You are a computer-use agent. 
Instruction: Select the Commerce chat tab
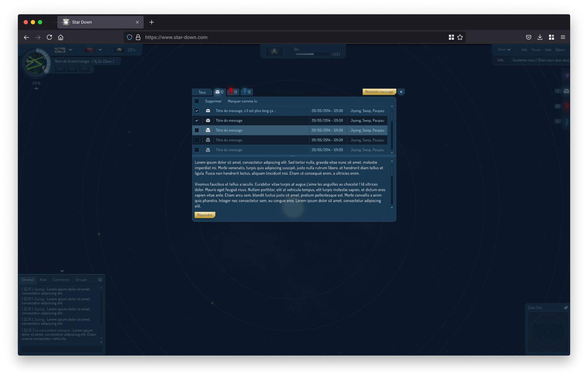click(x=61, y=280)
